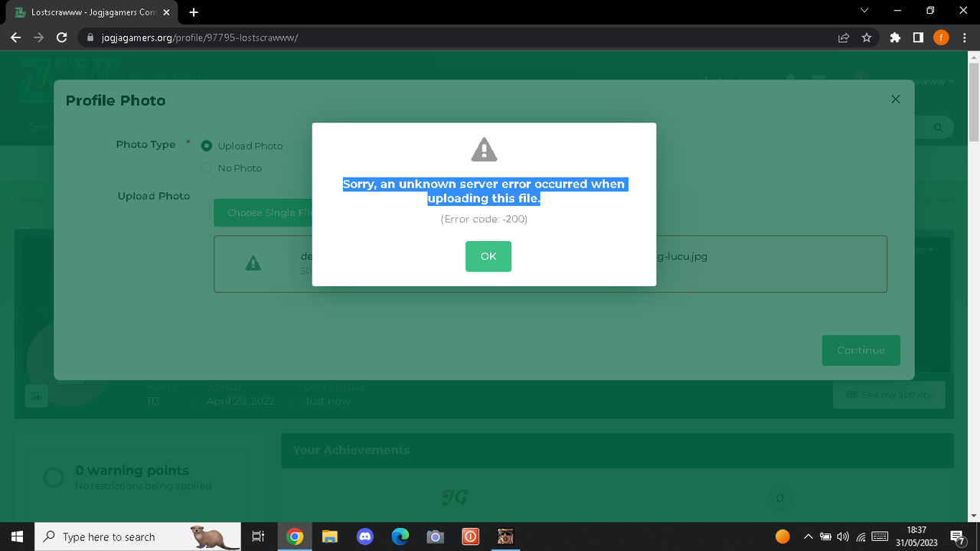The height and width of the screenshot is (551, 980).
Task: Click the Windows taskbar search box
Action: point(139,536)
